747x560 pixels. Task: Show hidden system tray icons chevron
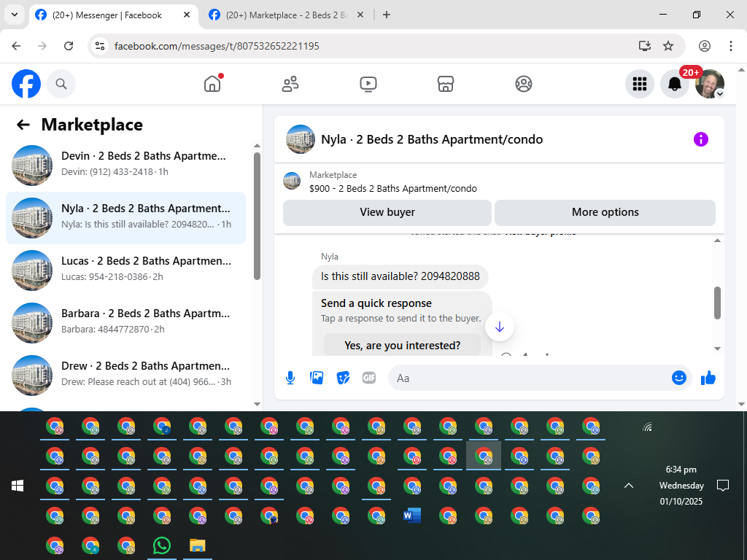point(629,486)
